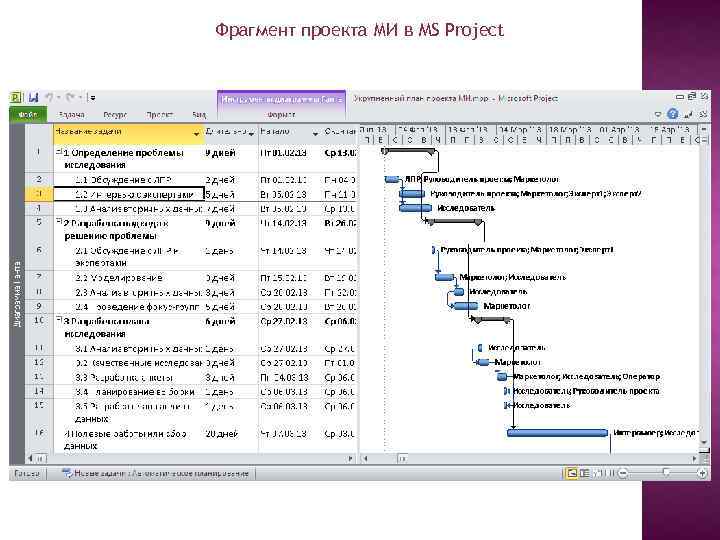Click the summary bar of task 1 in Gantt chart
The image size is (720, 540).
[x=409, y=151]
